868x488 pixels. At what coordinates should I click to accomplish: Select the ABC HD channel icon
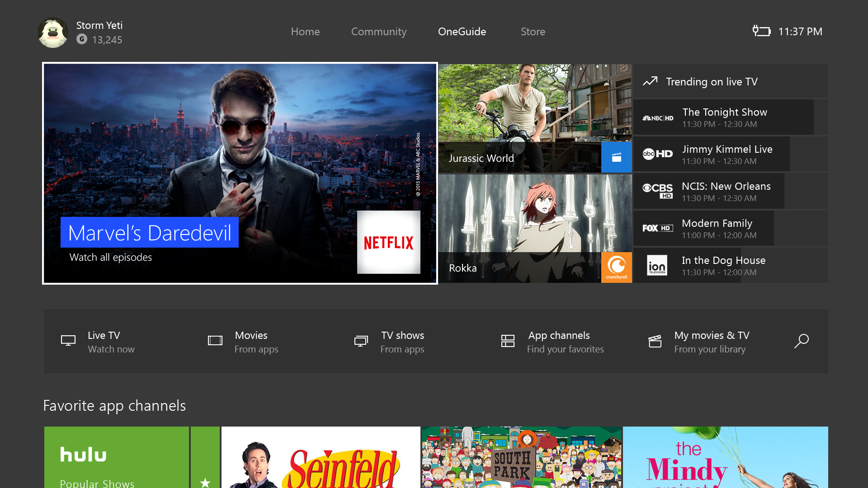click(656, 154)
